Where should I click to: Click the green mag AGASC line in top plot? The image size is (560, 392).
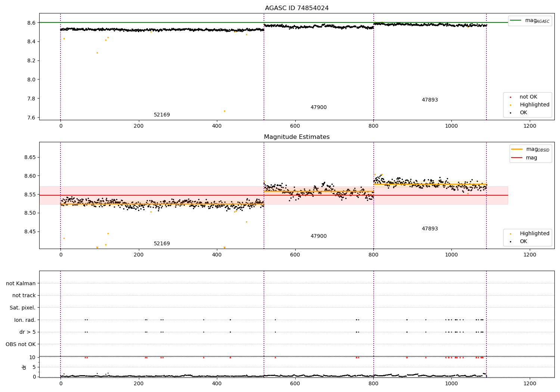(273, 22)
